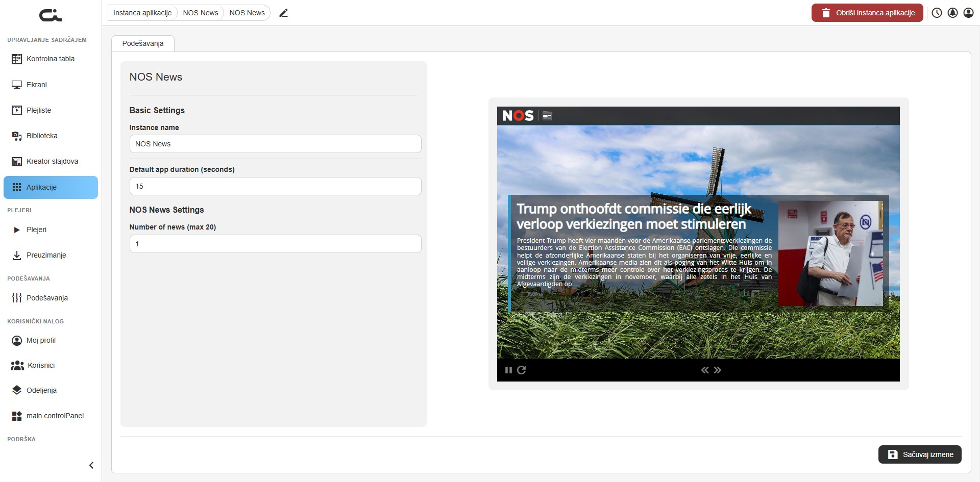Viewport: 980px width, 482px height.
Task: Go to Ekrani section
Action: (x=51, y=85)
